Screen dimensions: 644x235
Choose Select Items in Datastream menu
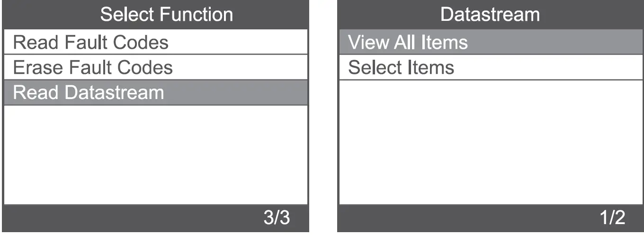tap(401, 67)
